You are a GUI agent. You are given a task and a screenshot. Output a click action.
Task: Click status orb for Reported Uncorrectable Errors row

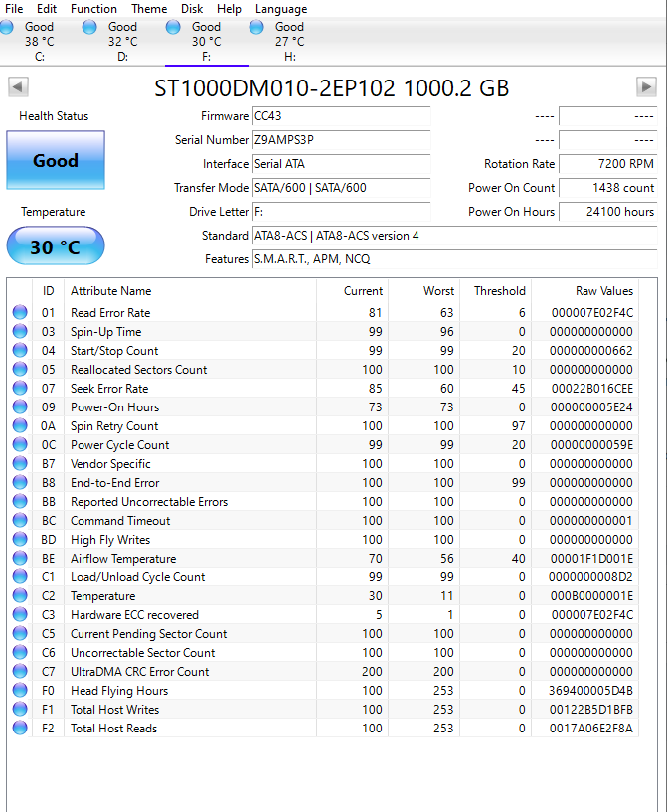pos(20,501)
